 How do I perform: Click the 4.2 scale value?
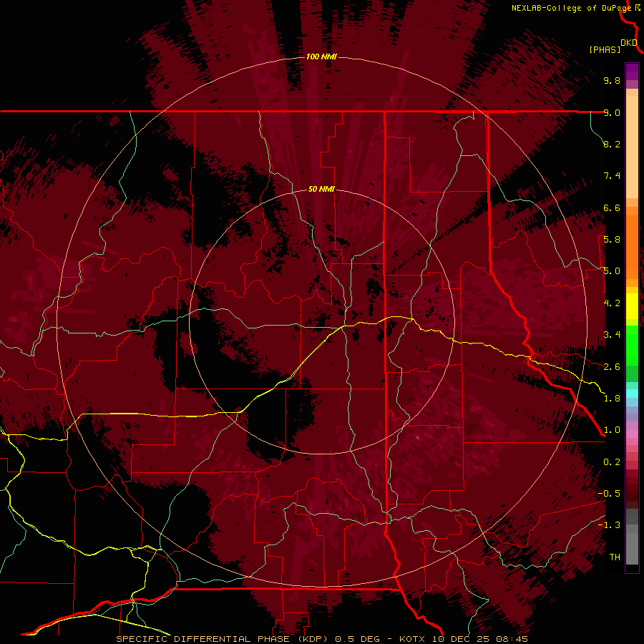point(612,303)
